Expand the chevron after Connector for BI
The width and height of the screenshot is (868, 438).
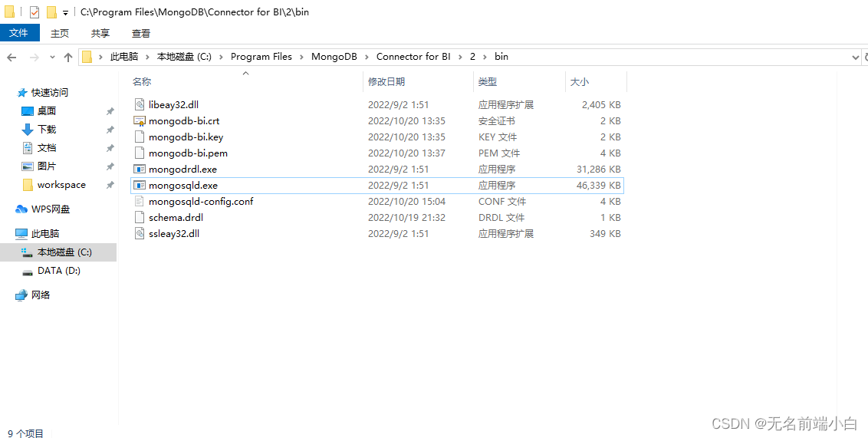[461, 57]
